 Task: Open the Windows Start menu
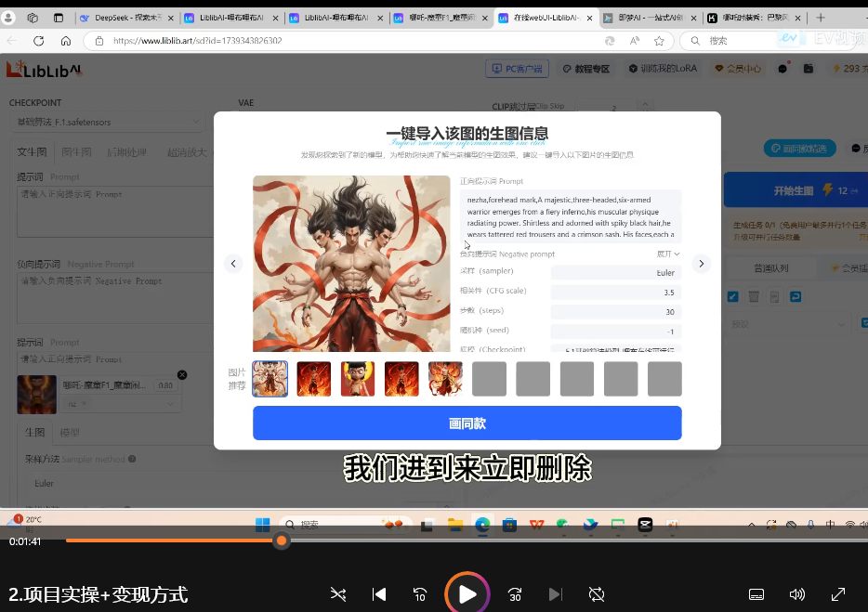click(x=262, y=525)
